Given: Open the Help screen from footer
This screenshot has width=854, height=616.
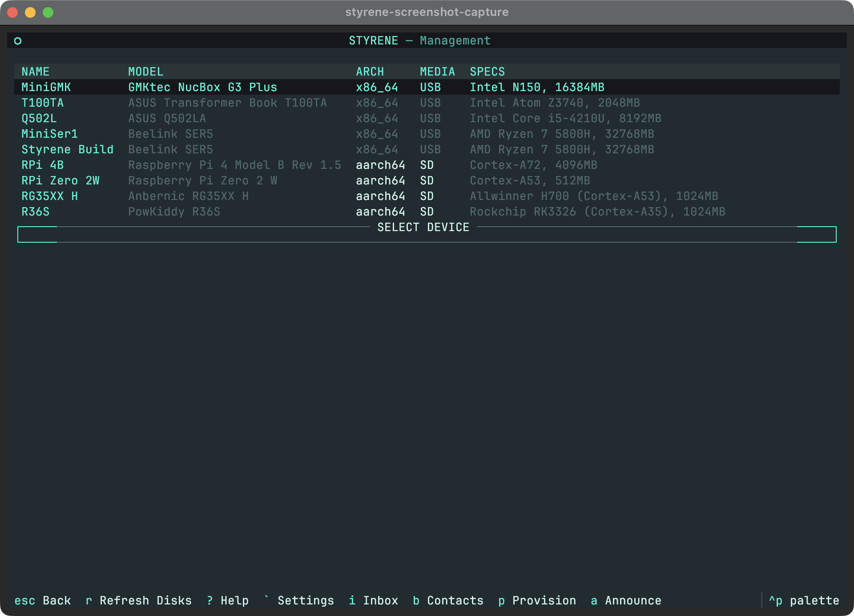Looking at the screenshot, I should (227, 600).
